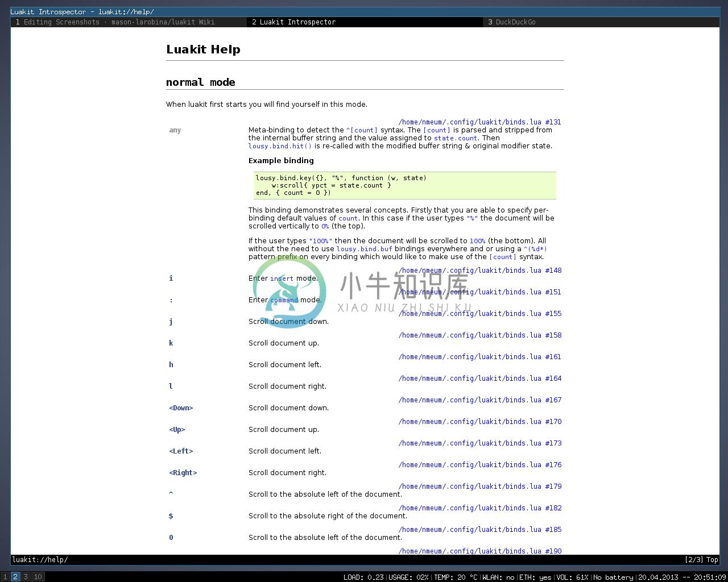Click the <Right> key binding entry

coord(183,473)
